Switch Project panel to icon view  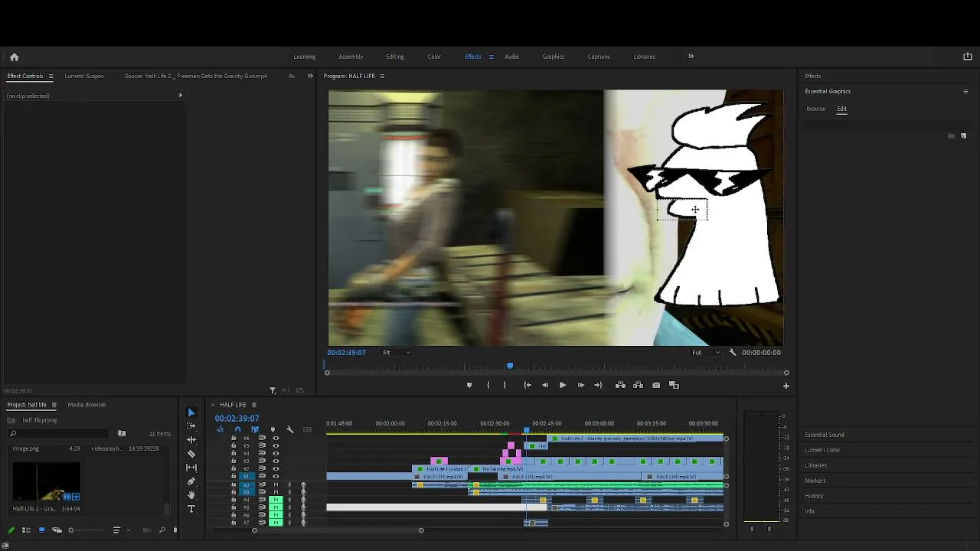(41, 530)
